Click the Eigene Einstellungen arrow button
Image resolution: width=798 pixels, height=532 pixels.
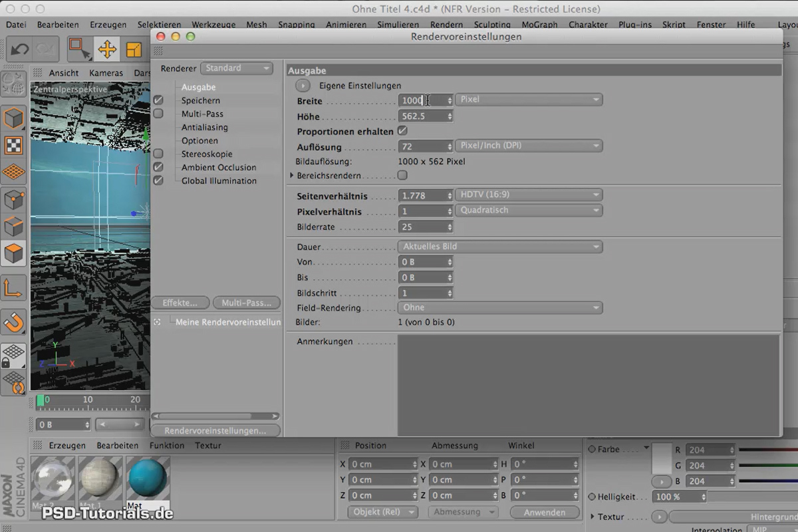click(x=303, y=85)
